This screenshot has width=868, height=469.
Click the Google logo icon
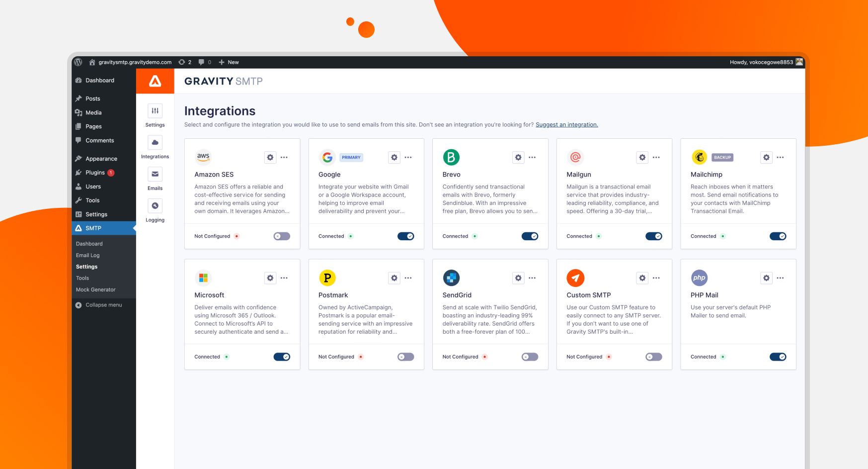tap(327, 157)
